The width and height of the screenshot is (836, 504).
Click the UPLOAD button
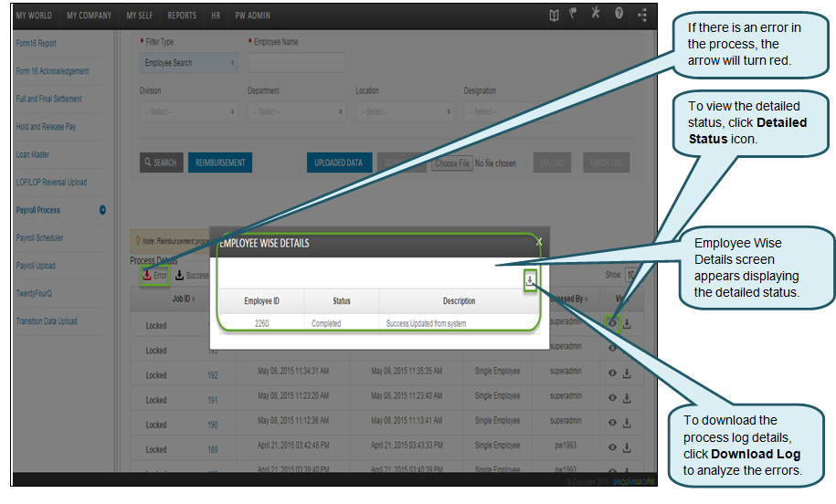(x=552, y=163)
